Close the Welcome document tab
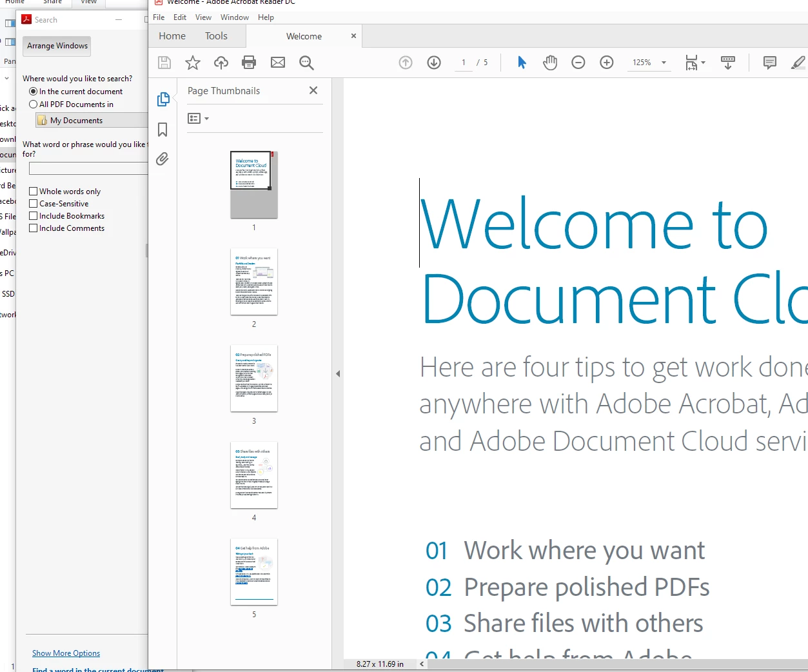 tap(353, 36)
